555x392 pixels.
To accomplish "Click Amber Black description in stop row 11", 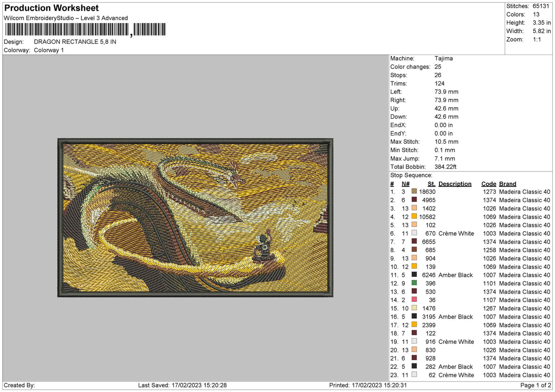I will coord(456,275).
